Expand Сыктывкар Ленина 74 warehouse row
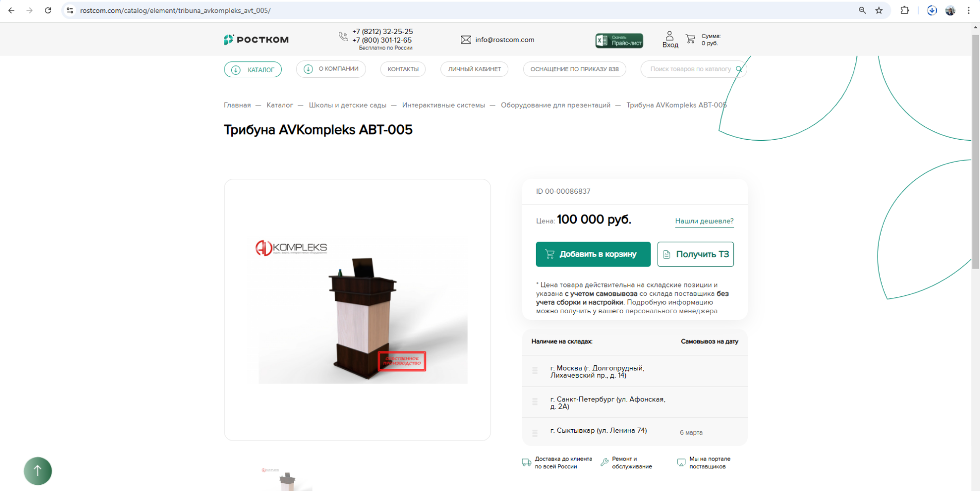The width and height of the screenshot is (980, 491). [x=634, y=432]
